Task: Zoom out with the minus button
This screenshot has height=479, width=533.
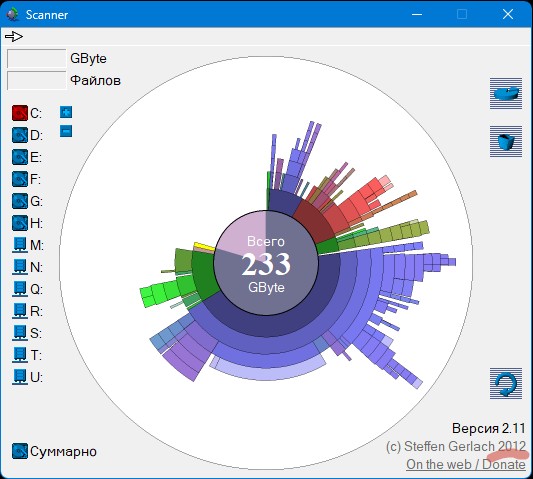Action: [x=66, y=131]
